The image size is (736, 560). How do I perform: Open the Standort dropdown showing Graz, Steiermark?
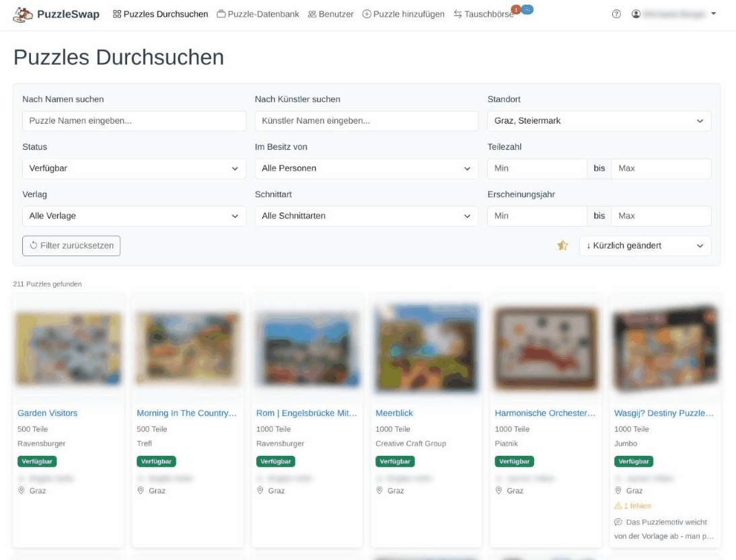click(599, 121)
